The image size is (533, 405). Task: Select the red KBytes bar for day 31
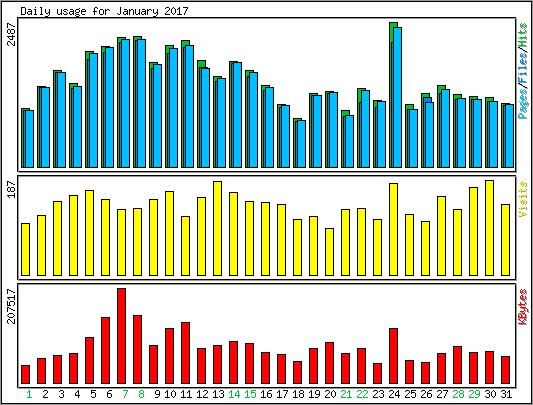[505, 370]
